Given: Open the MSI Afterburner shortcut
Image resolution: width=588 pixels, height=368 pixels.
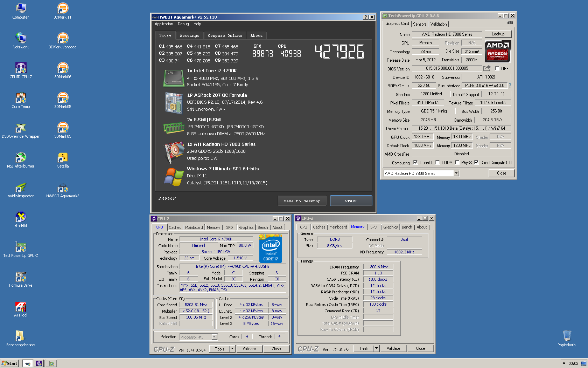Looking at the screenshot, I should (x=21, y=160).
